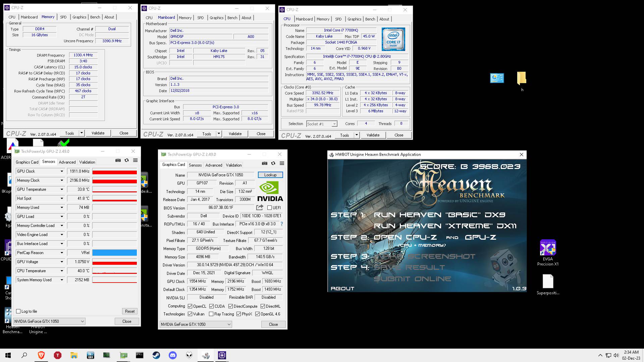Open the hamburger menu in GPU-Z Sensors window
Screen dimensions: 644x362
[x=135, y=160]
